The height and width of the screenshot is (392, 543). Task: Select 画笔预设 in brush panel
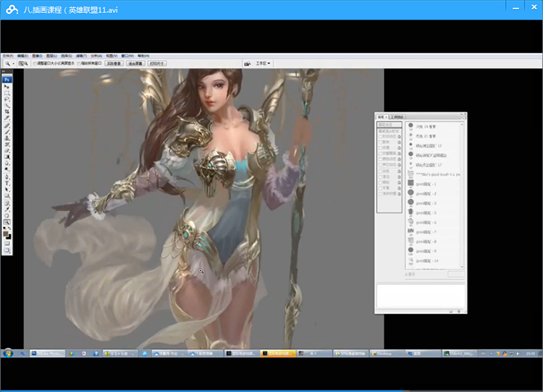[390, 124]
